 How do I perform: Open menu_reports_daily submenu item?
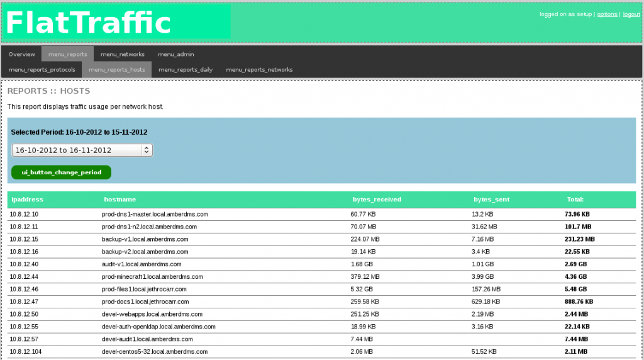186,69
